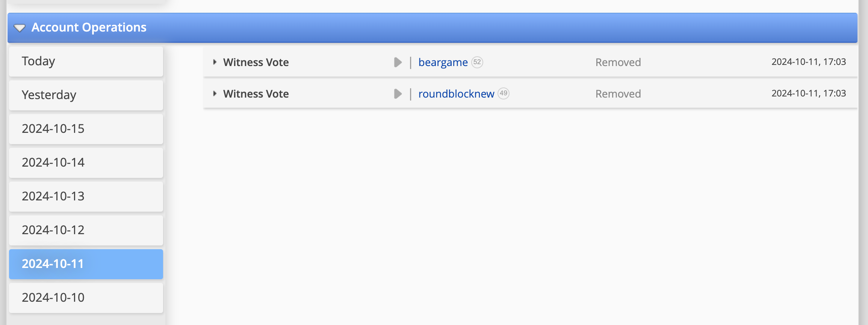Collapse the Account Operations panel arrow
The height and width of the screenshot is (325, 868).
[x=19, y=28]
